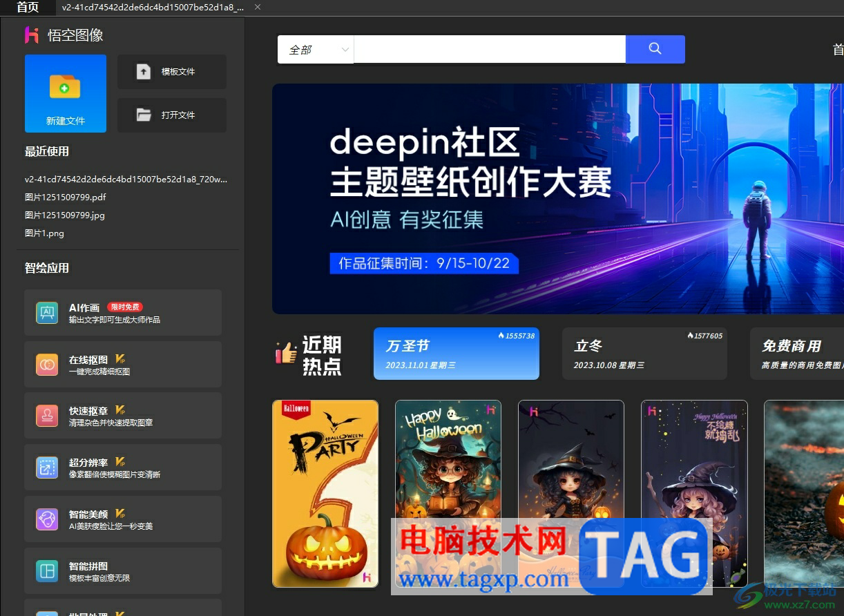Open the 不给糖就捣乱 witch template
Viewport: 844px width, 616px height.
click(694, 494)
